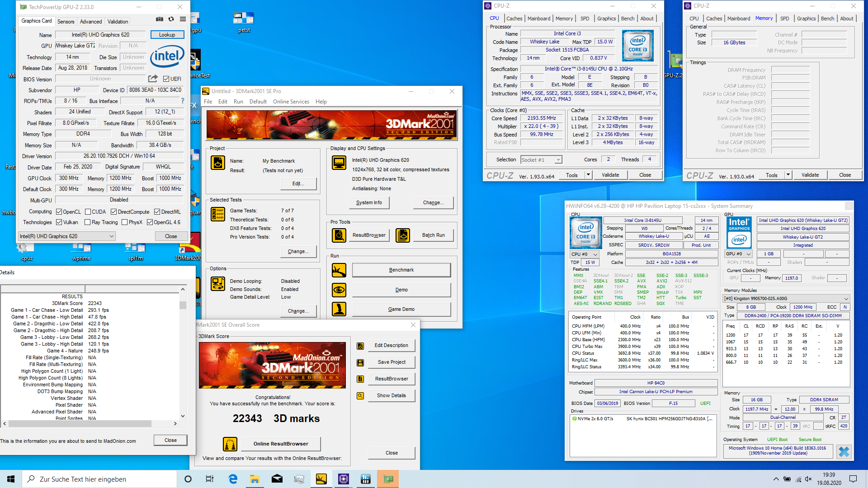
Task: Expand Tools dropdown arrow in CPU-Z Memory window
Action: (x=788, y=175)
